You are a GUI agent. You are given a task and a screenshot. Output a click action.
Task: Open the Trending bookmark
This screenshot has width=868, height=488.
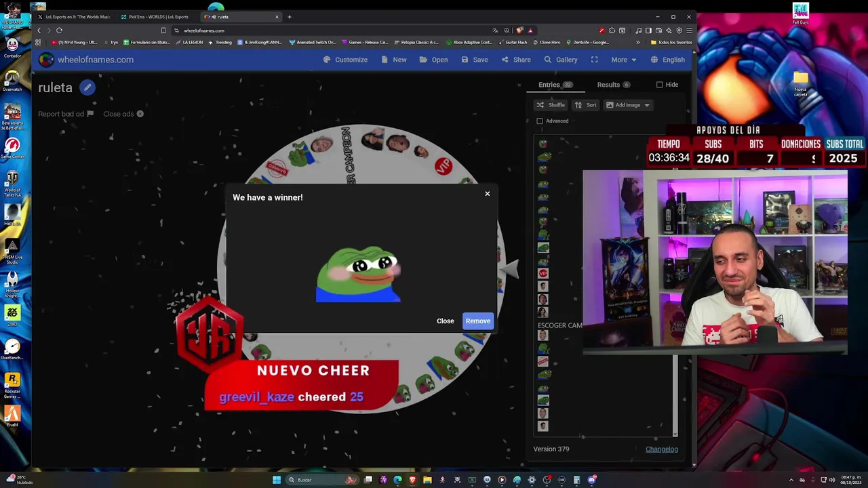220,42
